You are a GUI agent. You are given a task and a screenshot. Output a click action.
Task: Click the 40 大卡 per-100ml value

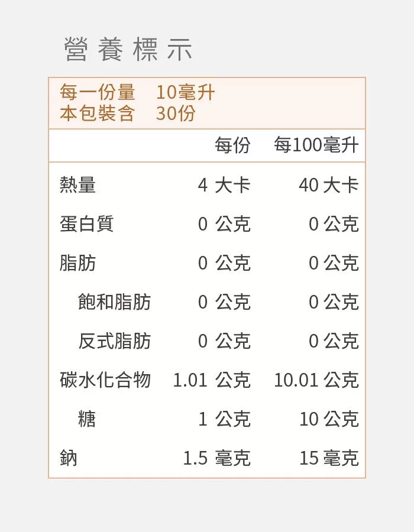coord(329,185)
